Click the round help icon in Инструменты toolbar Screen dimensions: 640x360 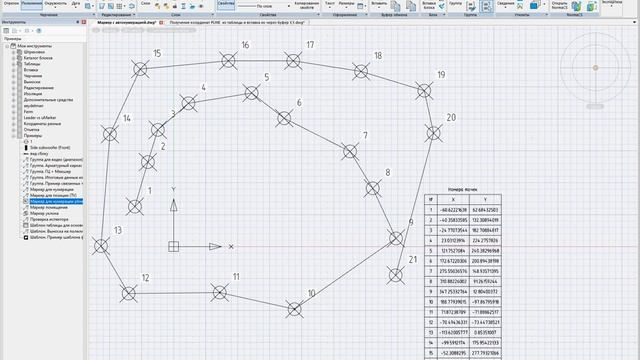coord(39,31)
